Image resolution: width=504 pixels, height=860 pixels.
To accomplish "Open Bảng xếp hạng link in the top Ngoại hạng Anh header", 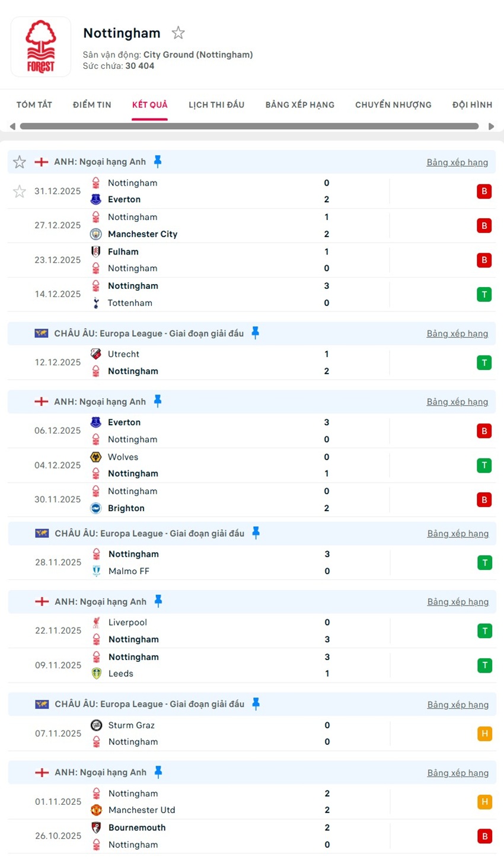I will pos(457,162).
